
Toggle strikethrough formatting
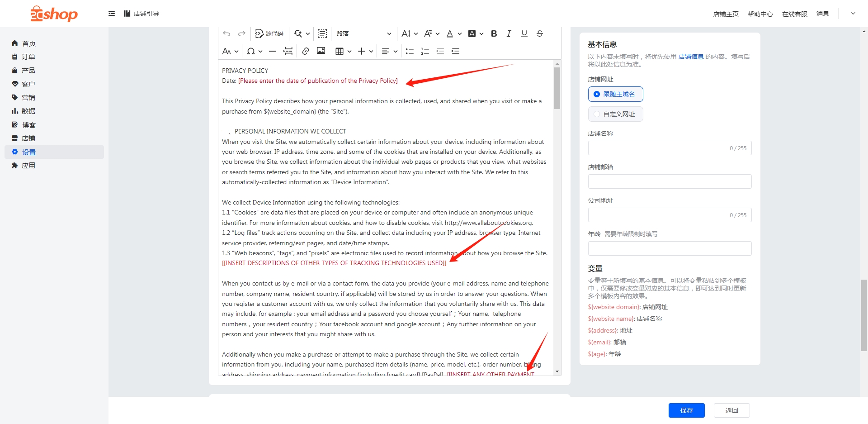(540, 33)
